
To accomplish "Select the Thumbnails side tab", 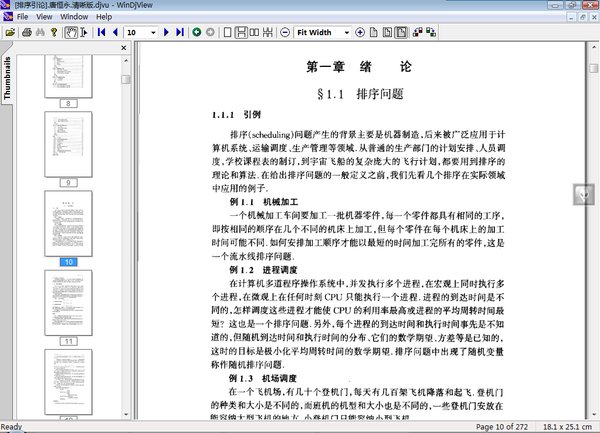I will click(7, 78).
